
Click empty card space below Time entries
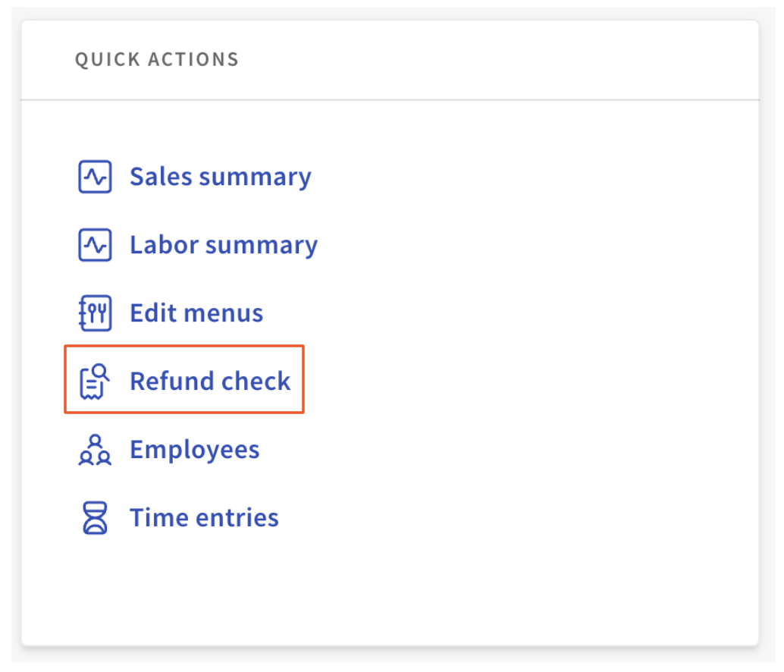point(390,592)
